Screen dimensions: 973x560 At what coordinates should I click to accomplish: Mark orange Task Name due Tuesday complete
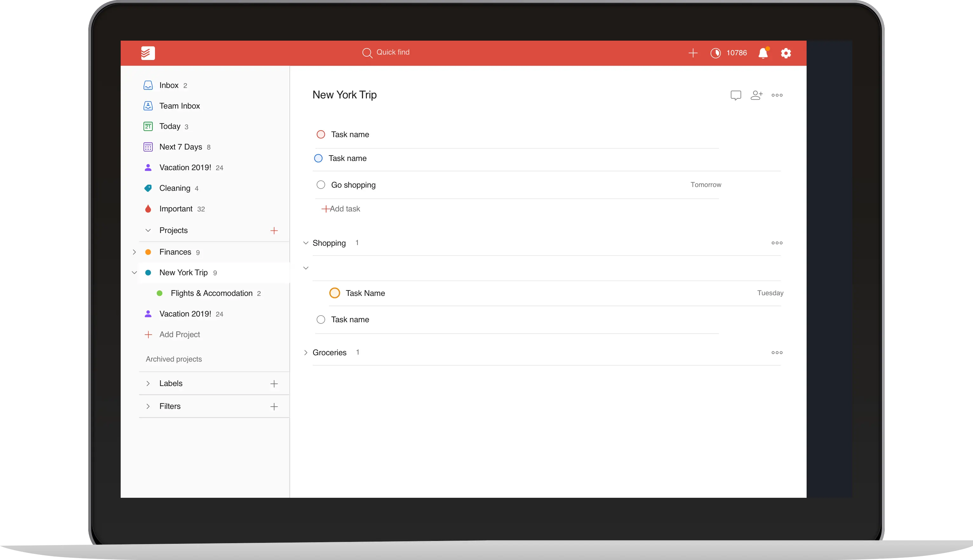tap(334, 293)
